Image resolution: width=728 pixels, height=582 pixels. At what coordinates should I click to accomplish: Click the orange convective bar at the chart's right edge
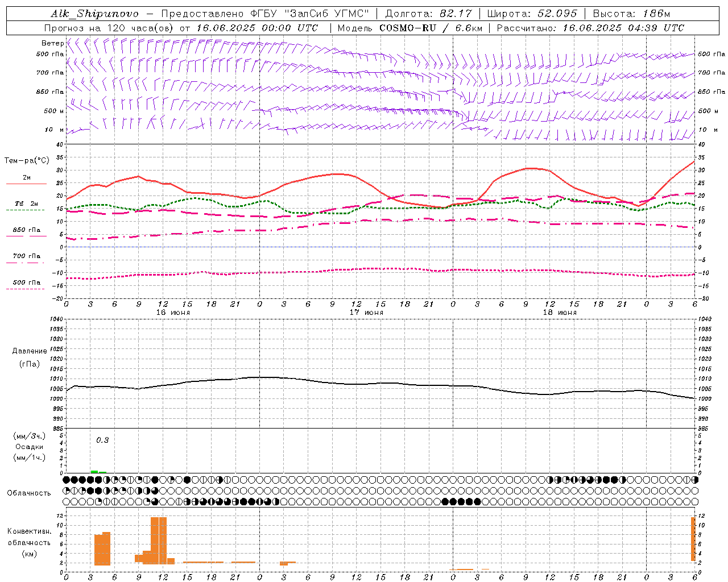(693, 539)
